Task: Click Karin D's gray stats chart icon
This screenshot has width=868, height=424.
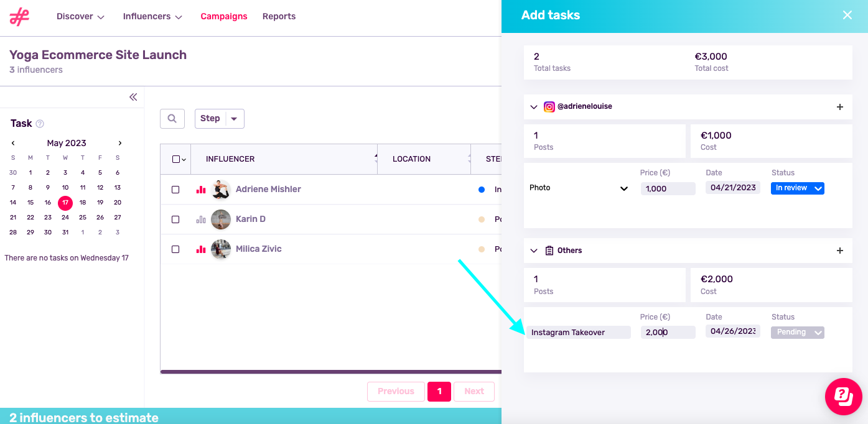Action: coord(200,219)
